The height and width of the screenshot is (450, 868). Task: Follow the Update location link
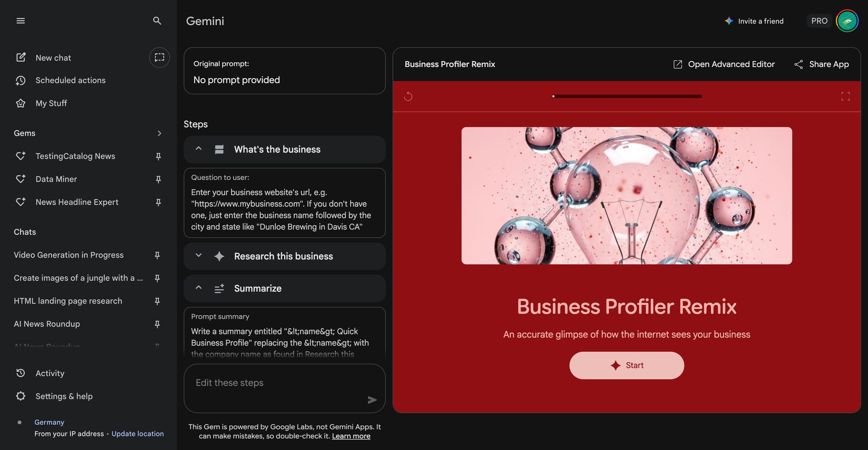pyautogui.click(x=138, y=433)
